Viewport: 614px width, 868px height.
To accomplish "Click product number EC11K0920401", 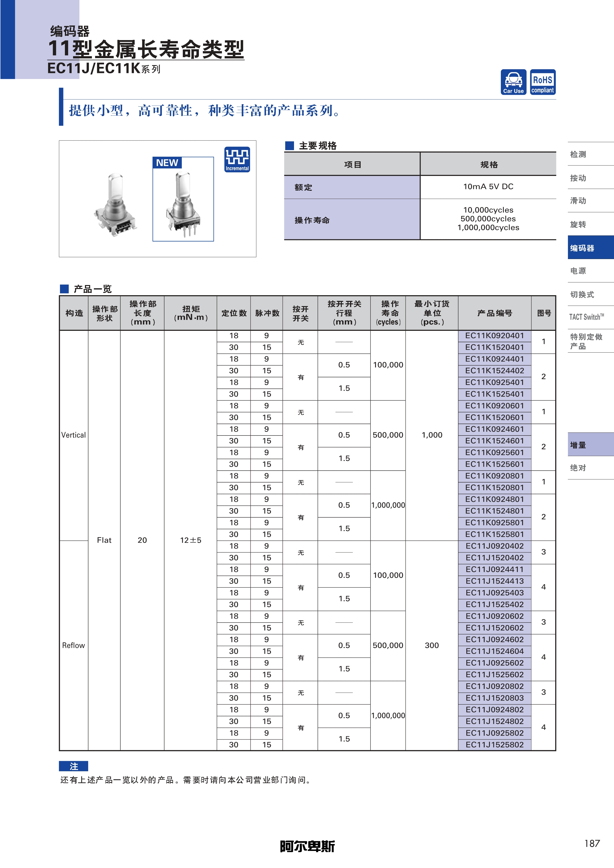I will pyautogui.click(x=494, y=336).
